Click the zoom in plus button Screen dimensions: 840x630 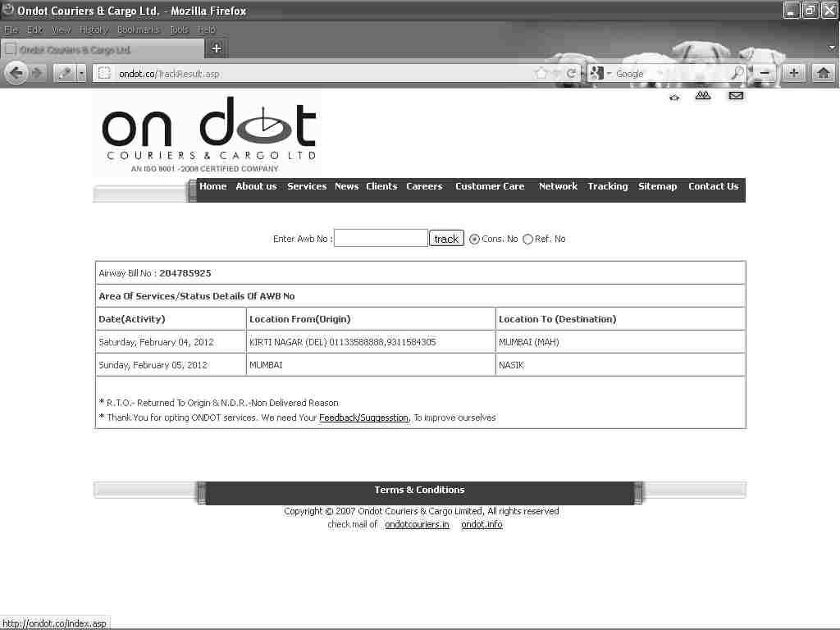click(793, 73)
